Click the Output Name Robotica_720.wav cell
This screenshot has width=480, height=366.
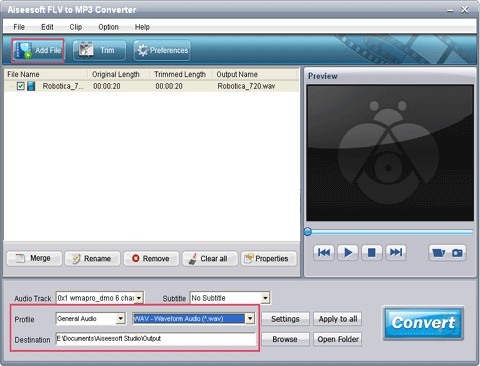coord(246,86)
